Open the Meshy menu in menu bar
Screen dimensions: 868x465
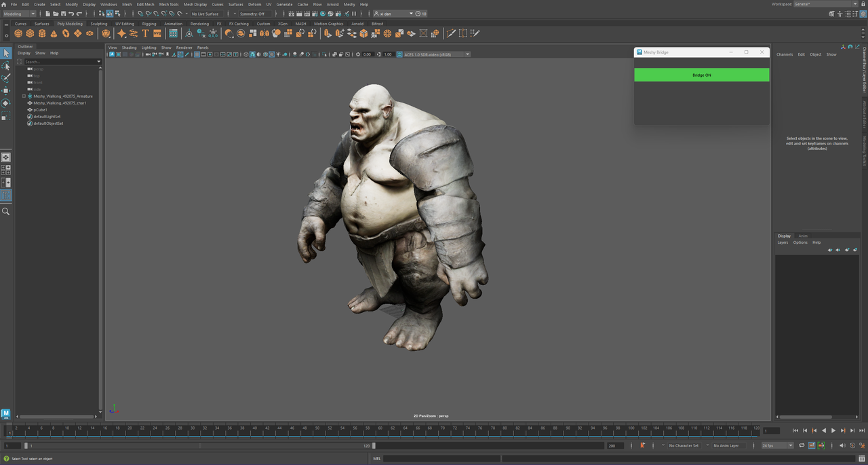349,4
